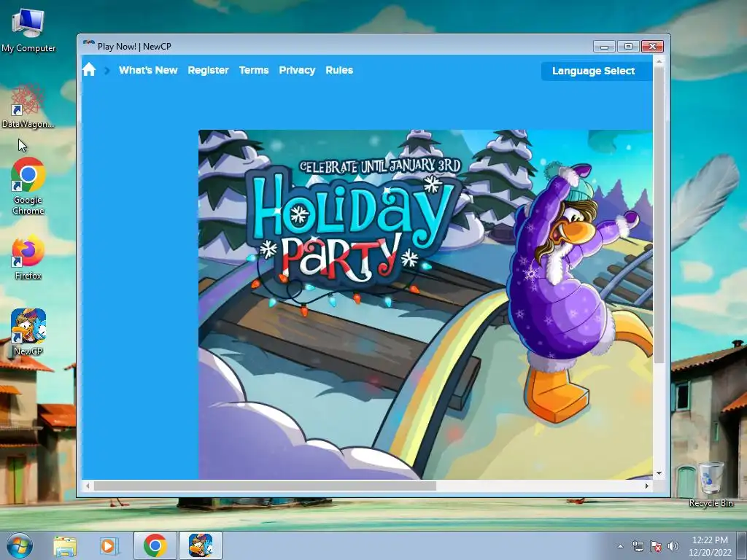Click the Show Desktop strip
747x560 pixels.
[x=743, y=545]
